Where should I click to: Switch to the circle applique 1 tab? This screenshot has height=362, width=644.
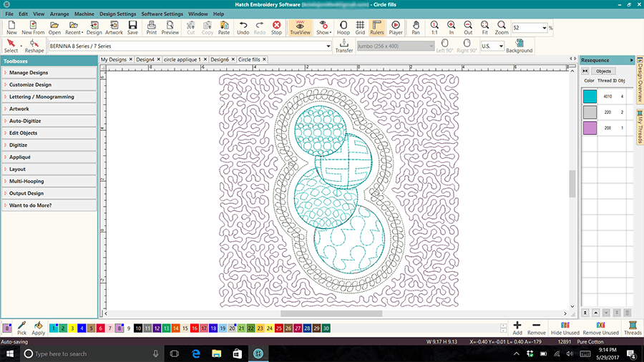click(x=182, y=59)
